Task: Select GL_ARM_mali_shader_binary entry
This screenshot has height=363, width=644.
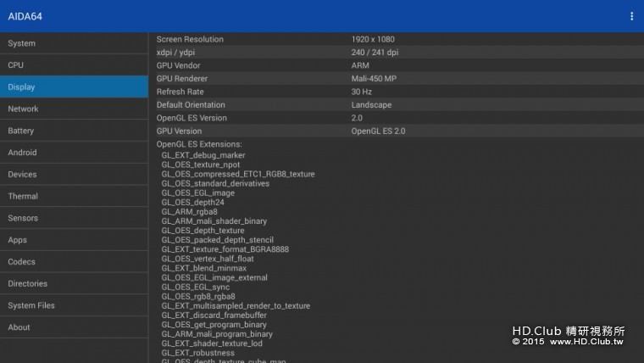Action: pyautogui.click(x=214, y=221)
